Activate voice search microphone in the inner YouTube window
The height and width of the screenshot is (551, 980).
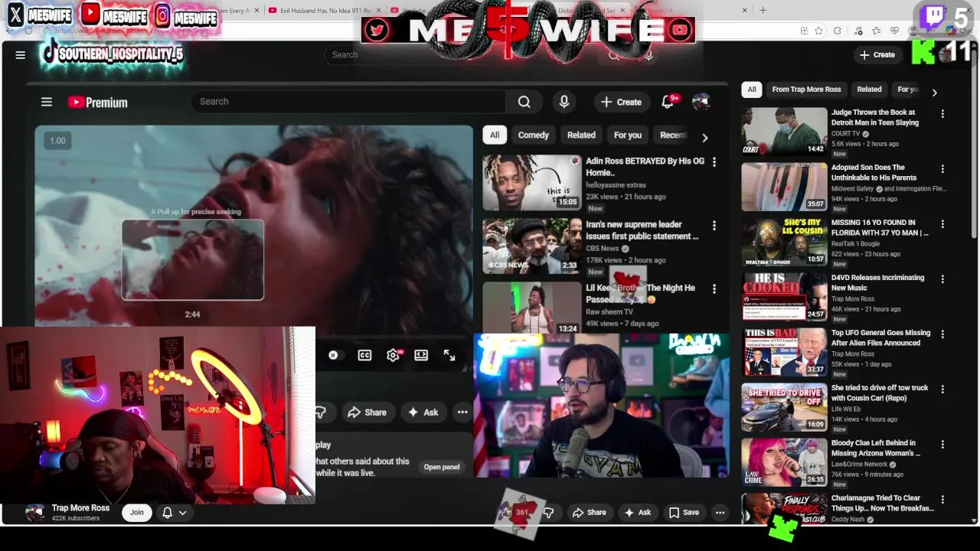click(564, 102)
